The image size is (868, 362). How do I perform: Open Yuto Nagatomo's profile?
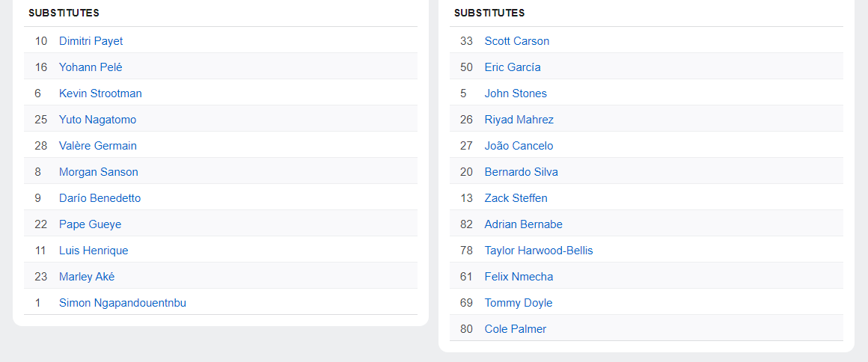[97, 120]
